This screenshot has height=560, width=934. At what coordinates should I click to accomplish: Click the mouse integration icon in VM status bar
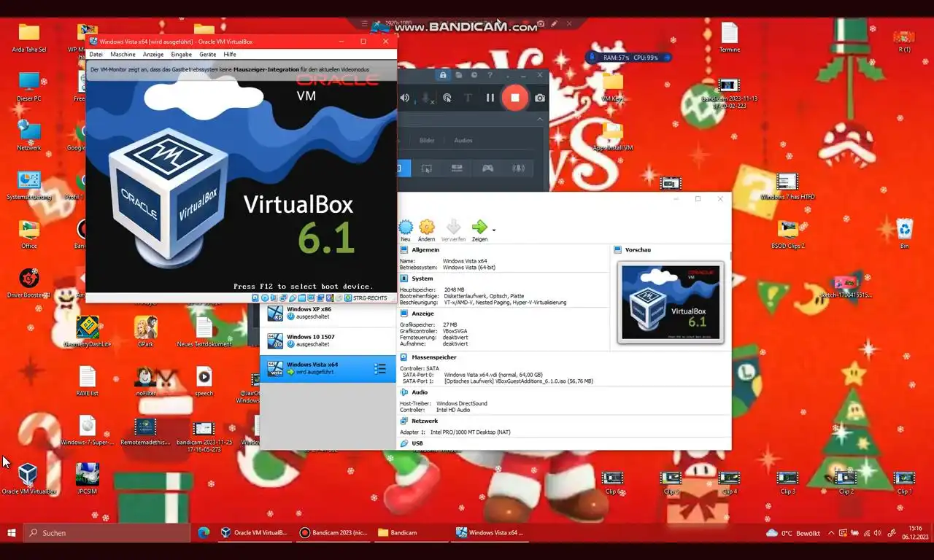pyautogui.click(x=339, y=297)
